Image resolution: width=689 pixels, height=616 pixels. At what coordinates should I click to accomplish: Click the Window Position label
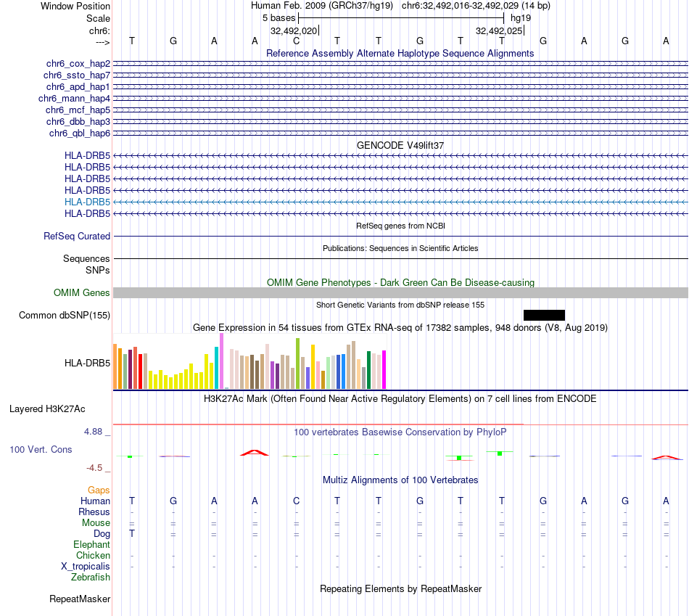click(x=75, y=6)
